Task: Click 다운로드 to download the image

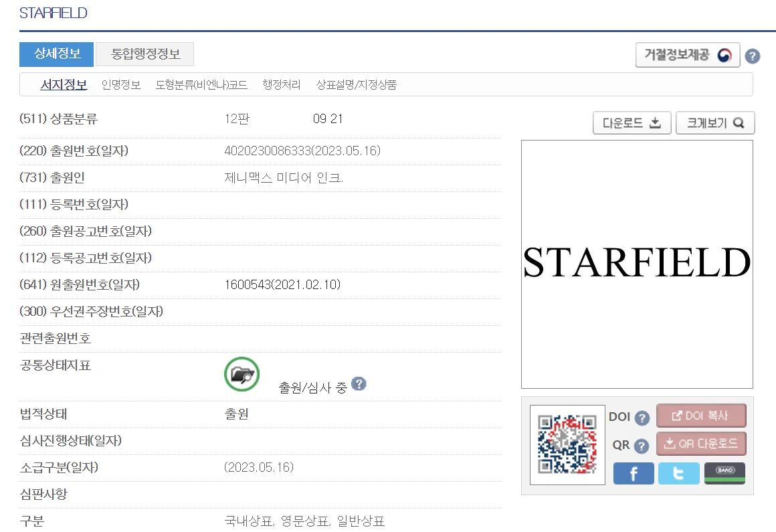Action: point(632,122)
